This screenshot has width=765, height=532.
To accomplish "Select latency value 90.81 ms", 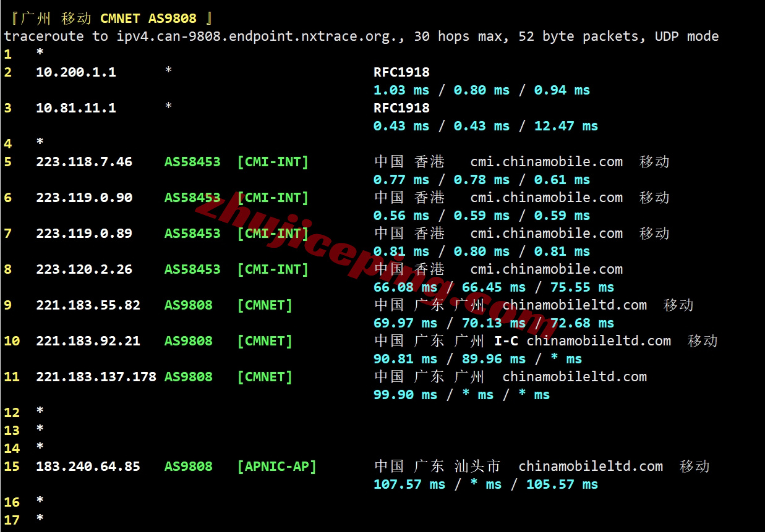I will click(x=405, y=359).
